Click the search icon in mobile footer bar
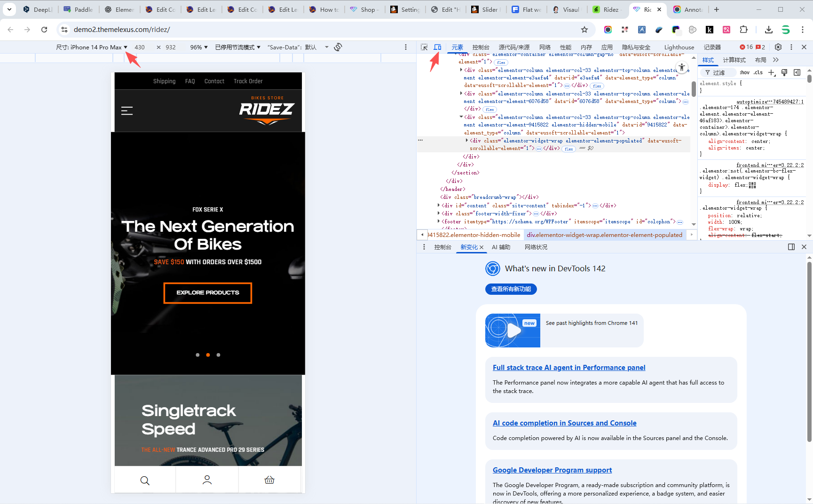813x504 pixels. tap(145, 480)
